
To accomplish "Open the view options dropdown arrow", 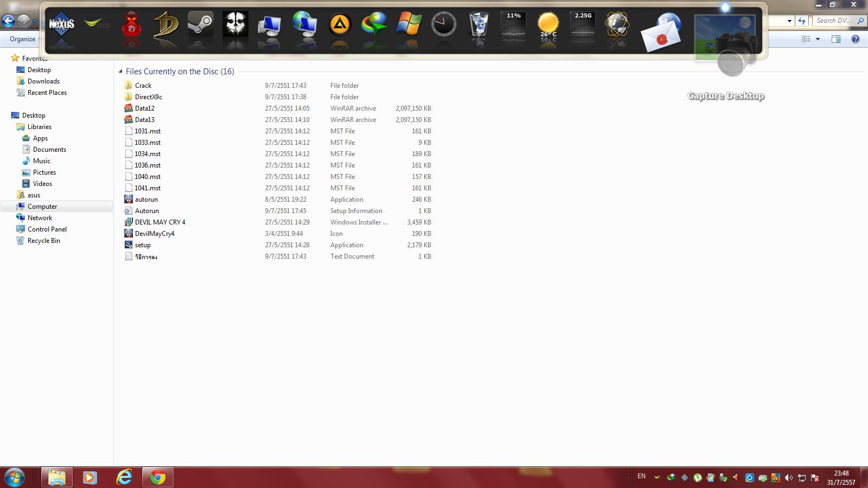I will [818, 39].
